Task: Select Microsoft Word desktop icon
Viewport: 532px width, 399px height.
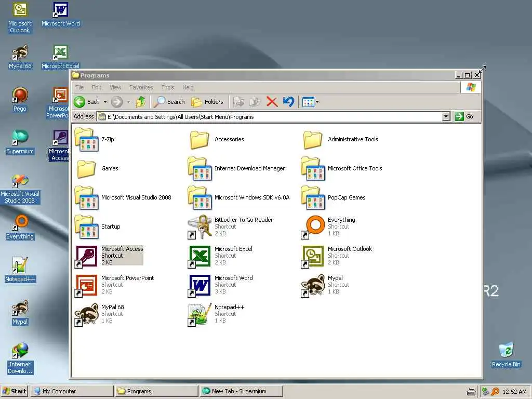Action: (x=61, y=15)
